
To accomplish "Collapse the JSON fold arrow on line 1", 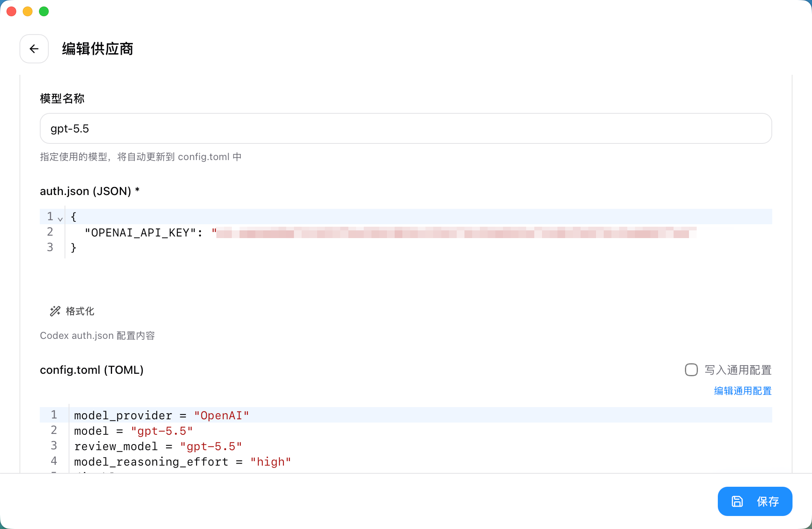I will click(x=60, y=219).
